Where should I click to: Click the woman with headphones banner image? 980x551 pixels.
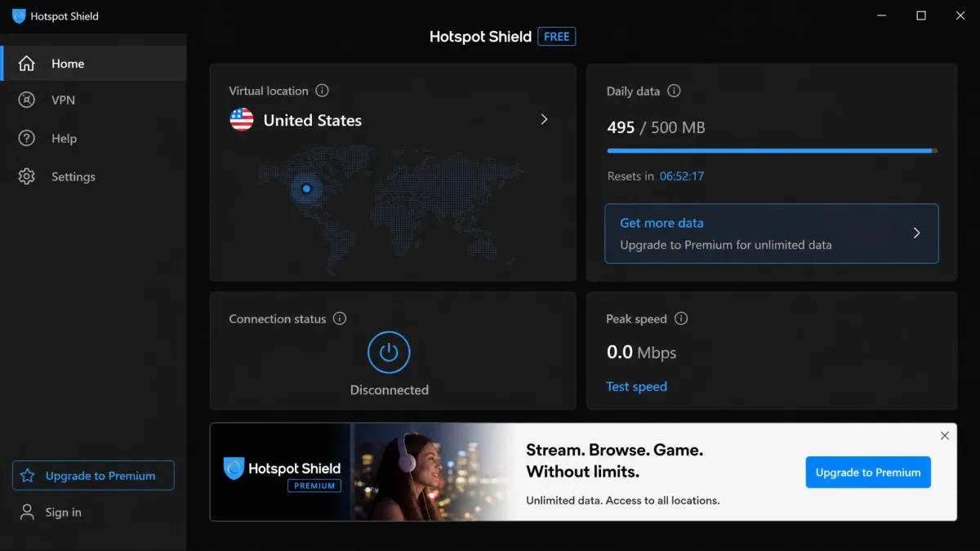click(x=433, y=472)
